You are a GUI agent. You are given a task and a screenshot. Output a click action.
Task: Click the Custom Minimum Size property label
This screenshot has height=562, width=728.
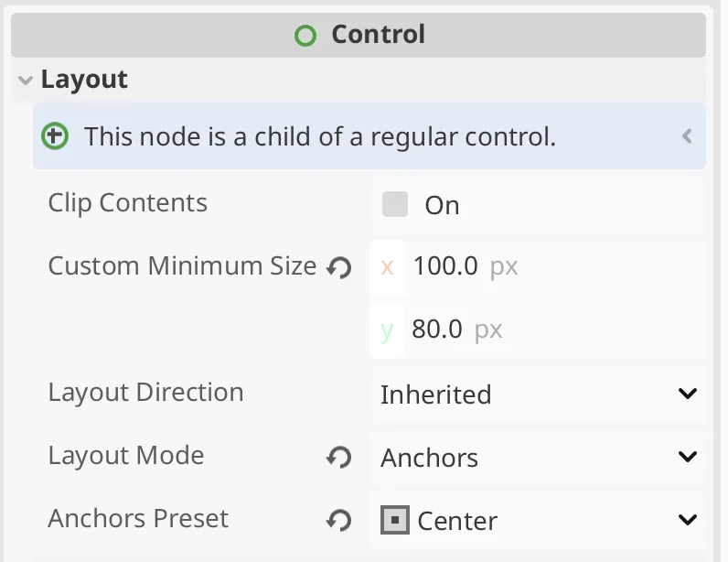(182, 265)
